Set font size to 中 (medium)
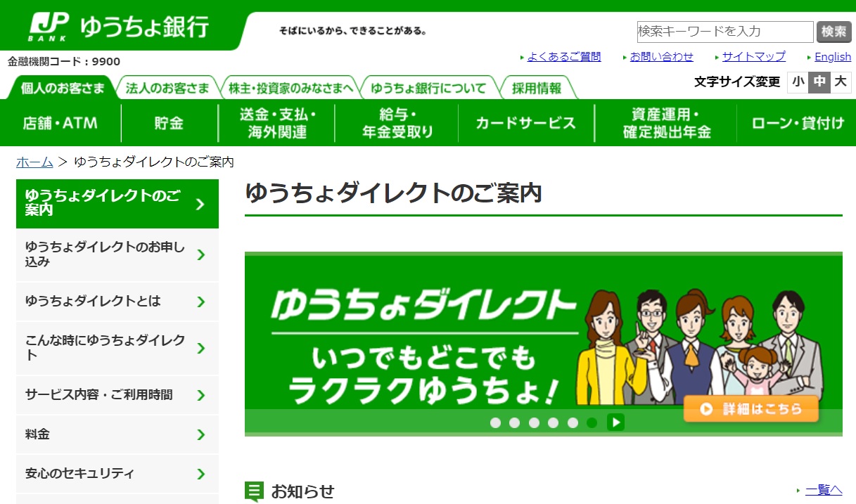This screenshot has width=856, height=504. [819, 82]
